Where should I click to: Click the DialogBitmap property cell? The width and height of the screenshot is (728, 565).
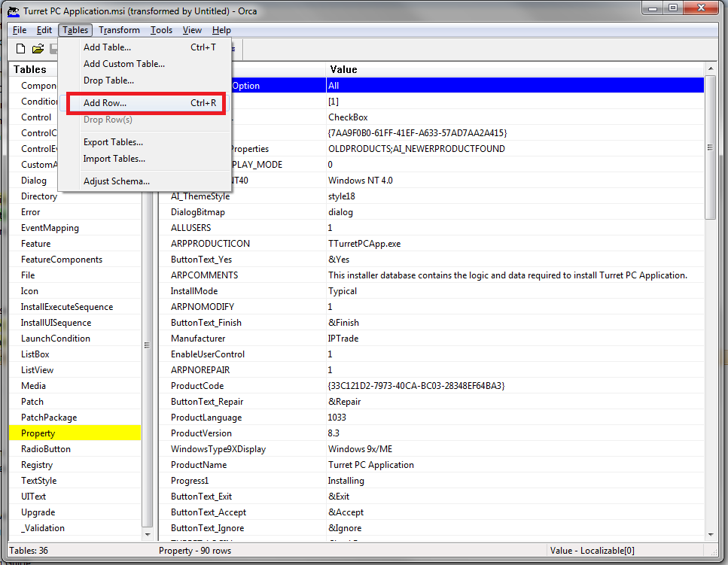click(242, 212)
